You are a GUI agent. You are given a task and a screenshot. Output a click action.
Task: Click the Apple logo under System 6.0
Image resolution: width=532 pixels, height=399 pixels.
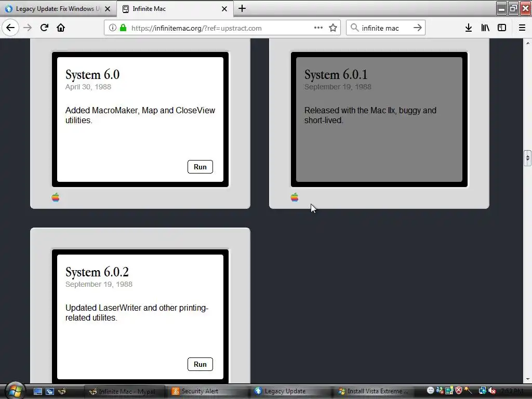click(56, 197)
